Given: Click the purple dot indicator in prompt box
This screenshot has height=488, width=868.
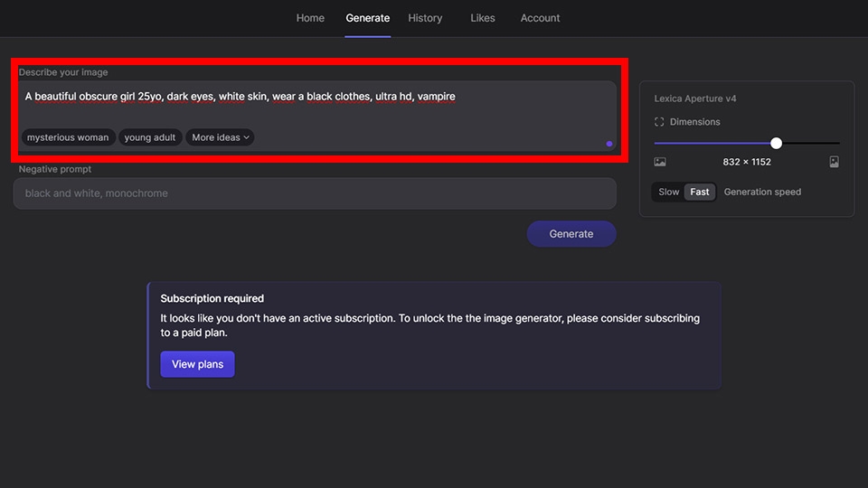Looking at the screenshot, I should click(x=609, y=144).
